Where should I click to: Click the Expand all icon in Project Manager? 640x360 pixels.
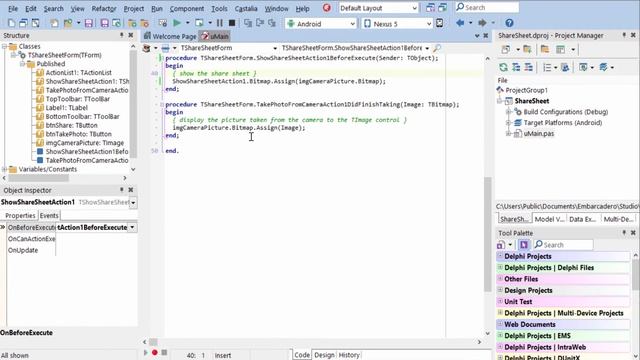click(x=516, y=67)
